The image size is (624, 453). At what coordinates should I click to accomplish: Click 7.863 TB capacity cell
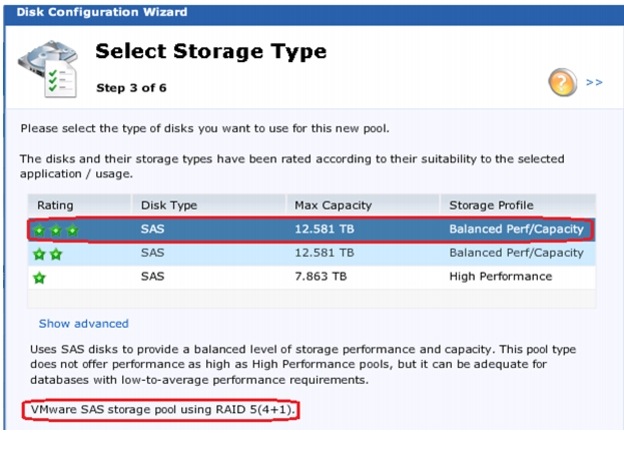click(x=321, y=276)
